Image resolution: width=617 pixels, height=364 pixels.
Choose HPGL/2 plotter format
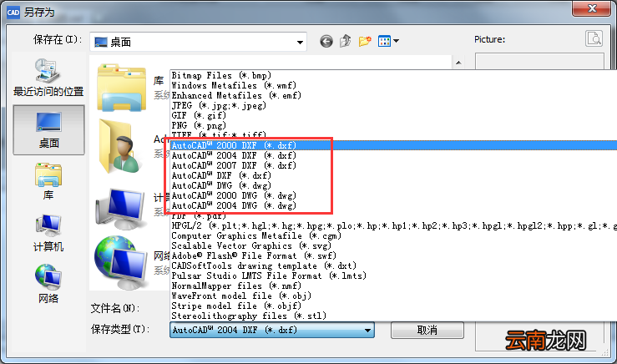pyautogui.click(x=393, y=226)
